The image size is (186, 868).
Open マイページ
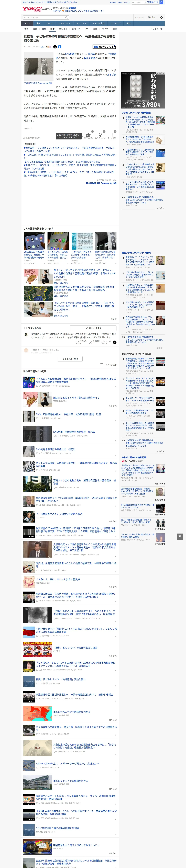(x=139, y=17)
